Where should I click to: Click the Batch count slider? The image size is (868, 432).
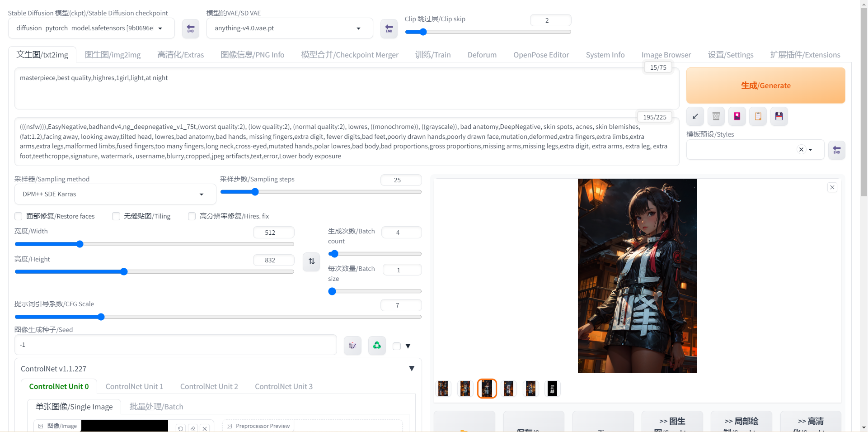coord(375,254)
